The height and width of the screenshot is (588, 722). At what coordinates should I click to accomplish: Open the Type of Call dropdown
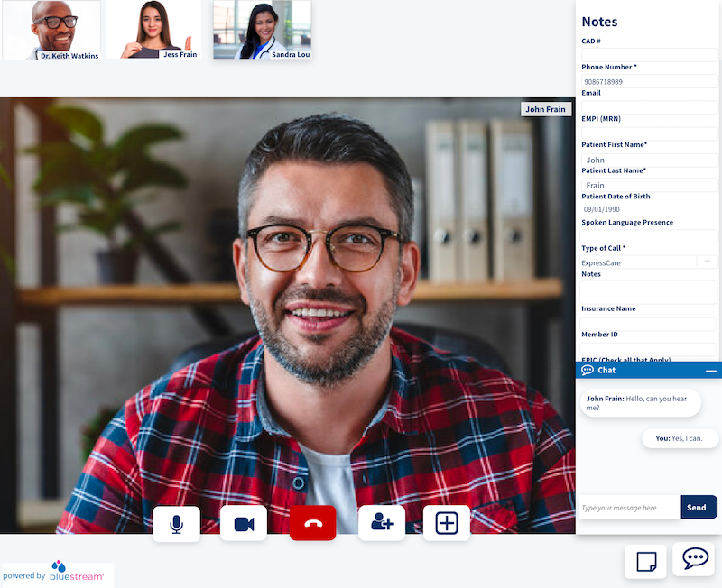[x=649, y=262]
